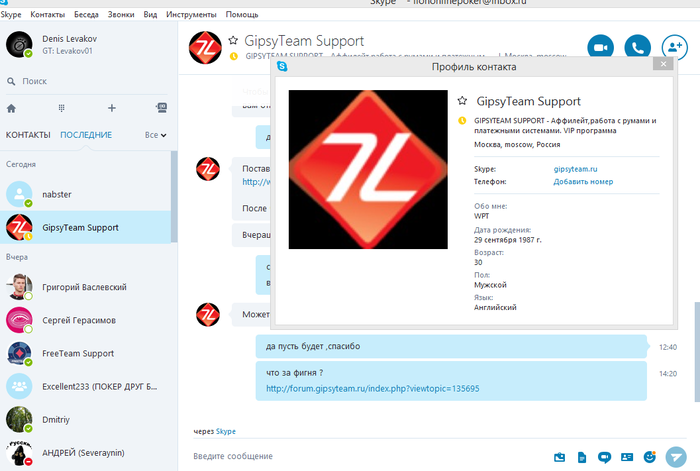Add people to conversation icon
This screenshot has width=700, height=471.
point(675,47)
